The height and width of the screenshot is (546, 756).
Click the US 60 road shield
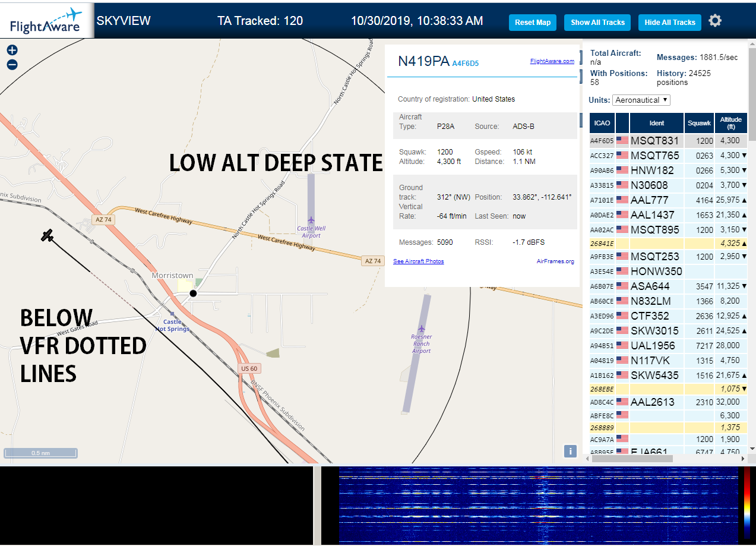click(249, 368)
